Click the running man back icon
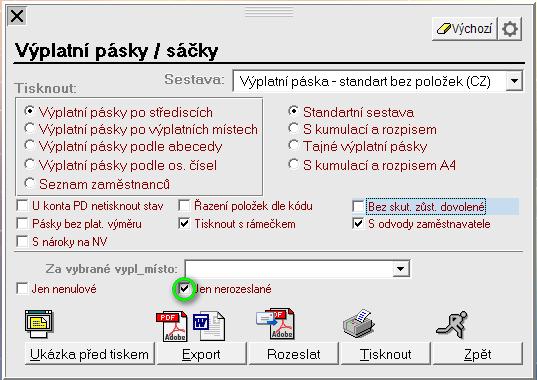 tap(452, 324)
